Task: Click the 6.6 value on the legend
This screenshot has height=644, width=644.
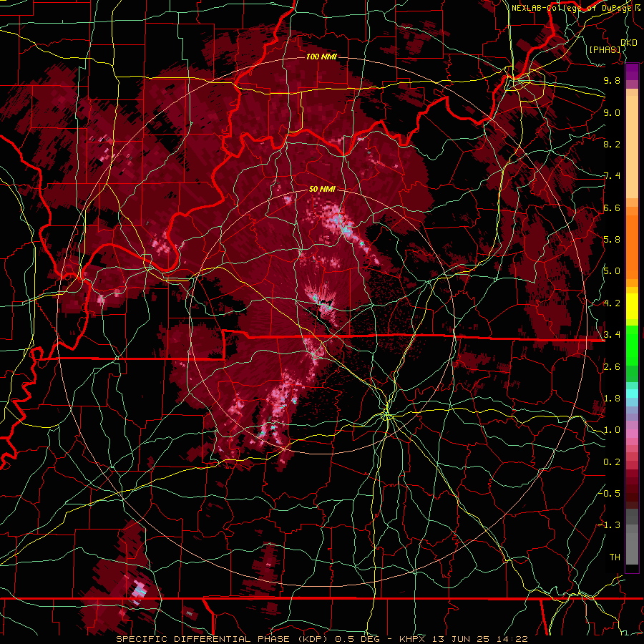Action: point(612,208)
